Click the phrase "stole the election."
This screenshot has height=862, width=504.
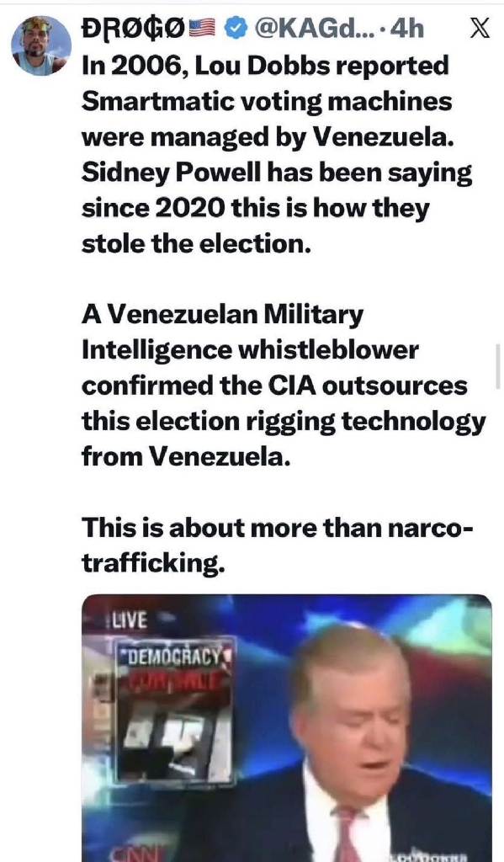[196, 244]
